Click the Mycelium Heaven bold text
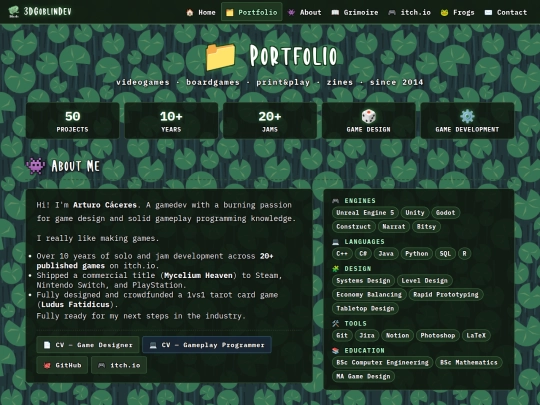The image size is (540, 405). click(198, 276)
